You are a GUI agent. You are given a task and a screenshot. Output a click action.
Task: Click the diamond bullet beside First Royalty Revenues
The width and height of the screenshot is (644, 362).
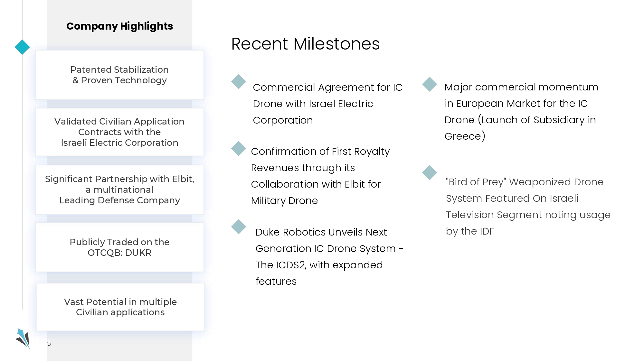point(239,148)
